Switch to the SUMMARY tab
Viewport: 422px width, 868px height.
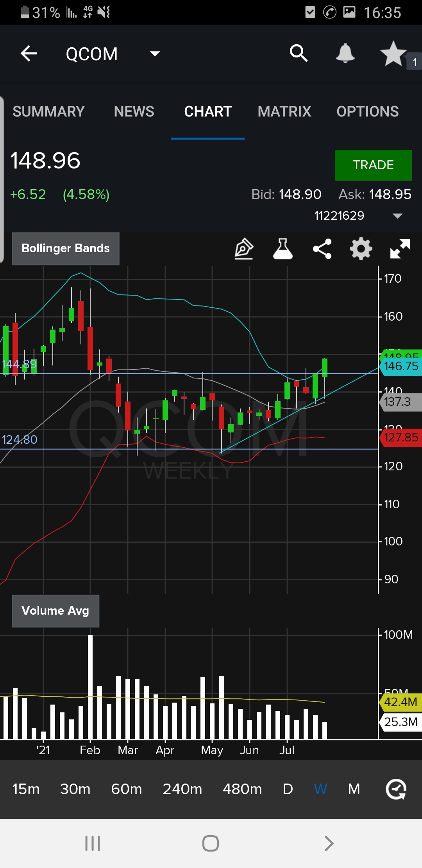[48, 111]
